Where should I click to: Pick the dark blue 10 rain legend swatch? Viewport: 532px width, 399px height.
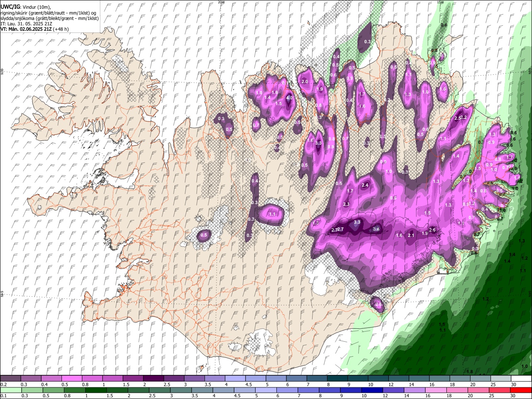pos(372,390)
